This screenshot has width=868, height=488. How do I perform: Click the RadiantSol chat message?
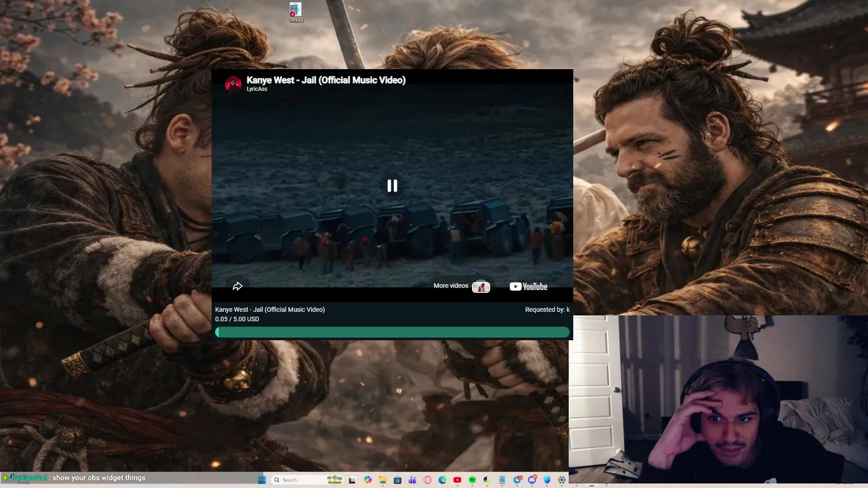coord(73,478)
